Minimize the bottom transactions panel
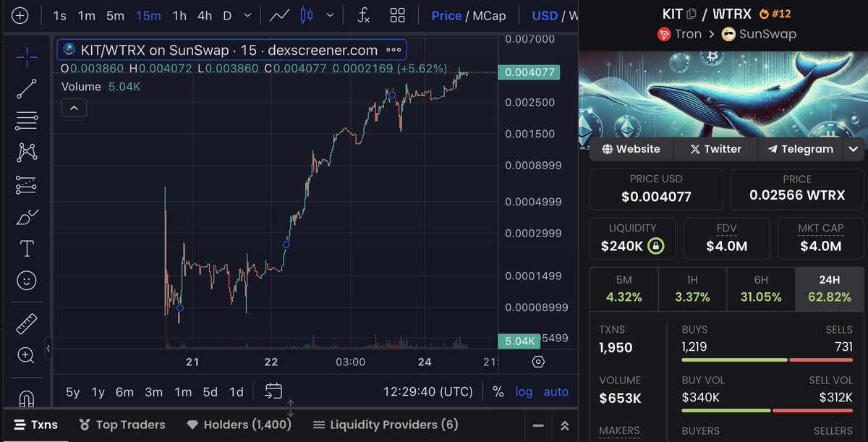The height and width of the screenshot is (442, 868). pyautogui.click(x=537, y=425)
